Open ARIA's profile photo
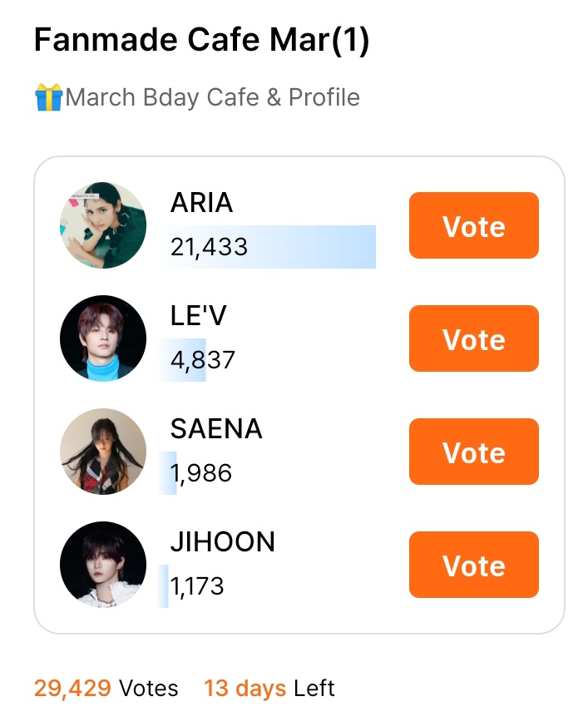This screenshot has height=726, width=588. coord(103,225)
